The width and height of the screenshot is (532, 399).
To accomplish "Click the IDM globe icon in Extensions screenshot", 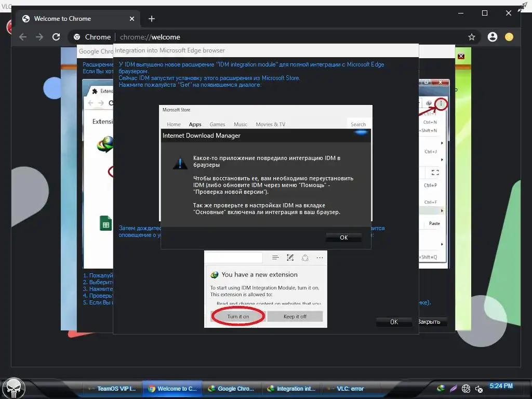I will (x=105, y=144).
